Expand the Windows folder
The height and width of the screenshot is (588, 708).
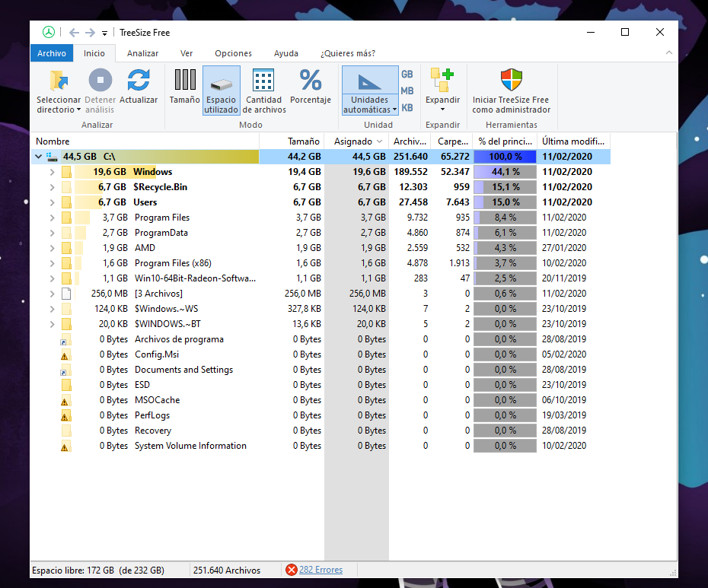(52, 172)
